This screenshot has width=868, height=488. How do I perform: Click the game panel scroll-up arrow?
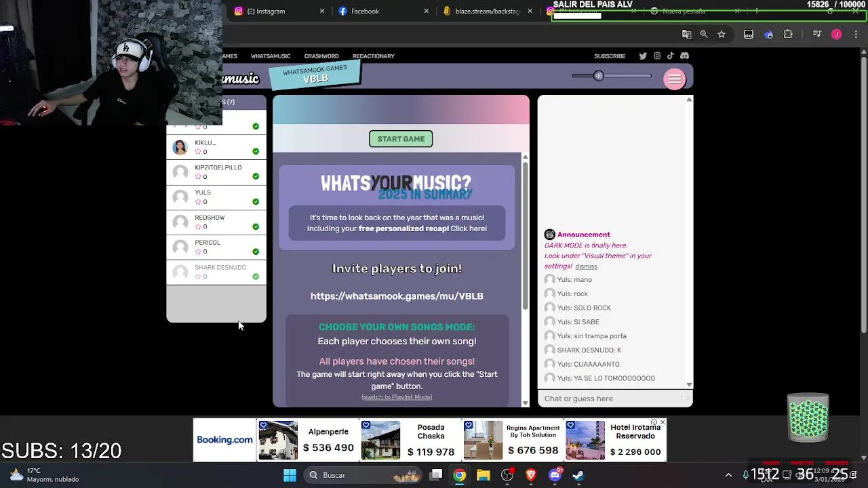click(x=525, y=157)
